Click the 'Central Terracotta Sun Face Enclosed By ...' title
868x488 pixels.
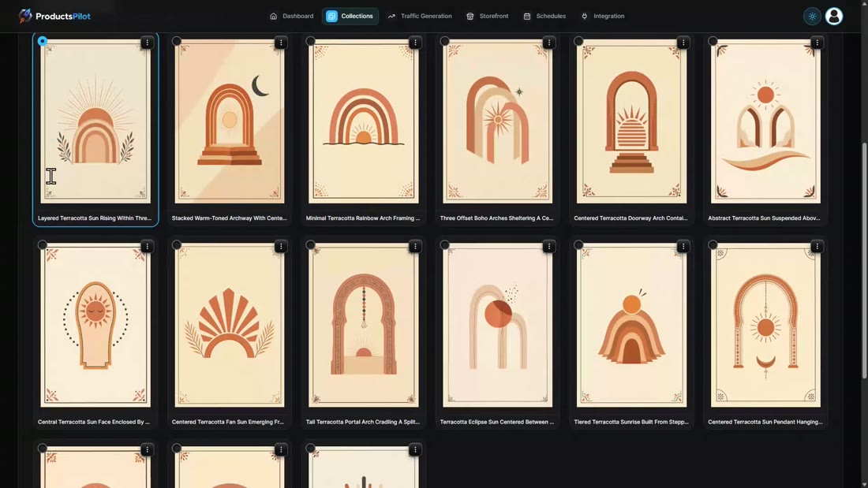click(x=94, y=422)
